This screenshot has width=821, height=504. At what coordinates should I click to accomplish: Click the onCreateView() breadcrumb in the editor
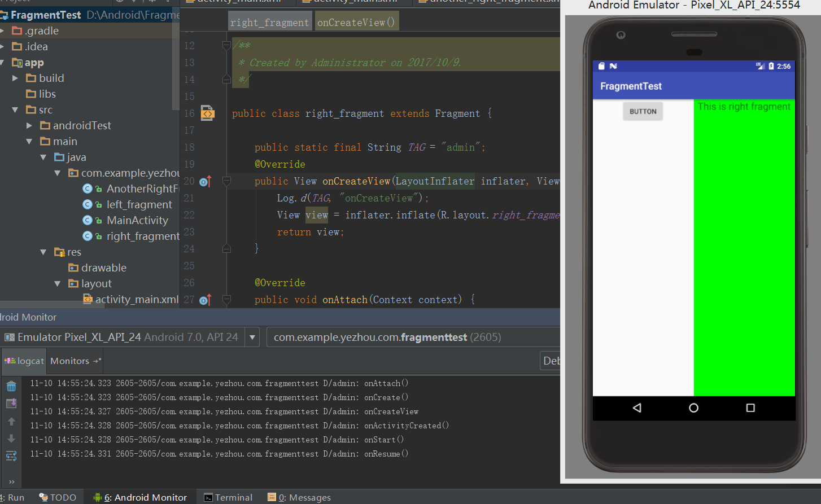(356, 22)
